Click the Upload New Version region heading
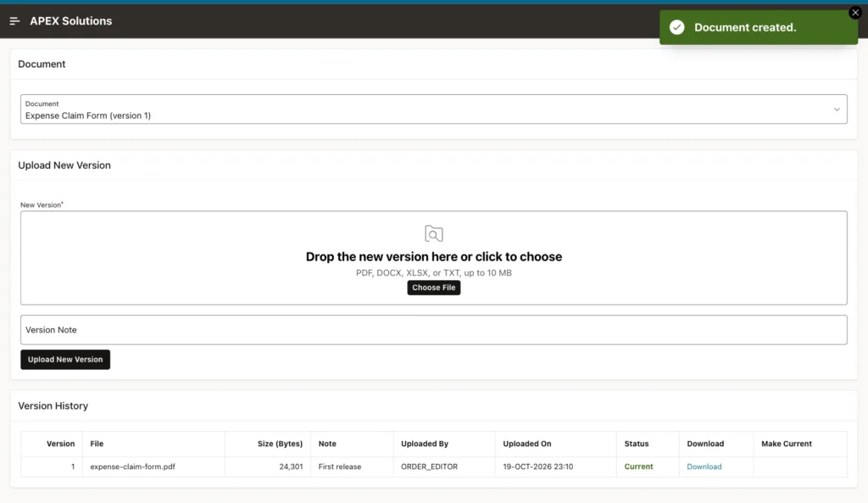Screen dimensions: 868x503 [64, 165]
